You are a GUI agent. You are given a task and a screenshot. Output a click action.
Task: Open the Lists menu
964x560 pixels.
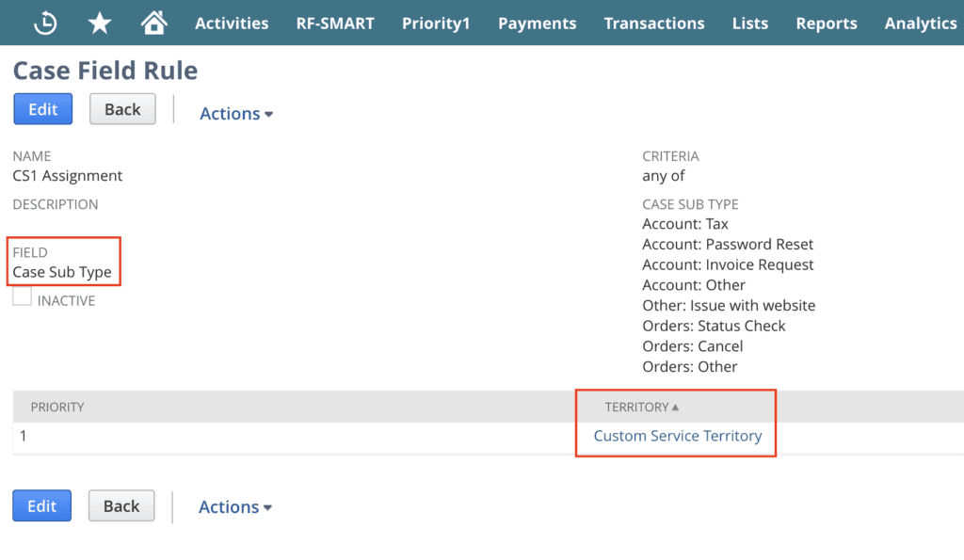(749, 24)
